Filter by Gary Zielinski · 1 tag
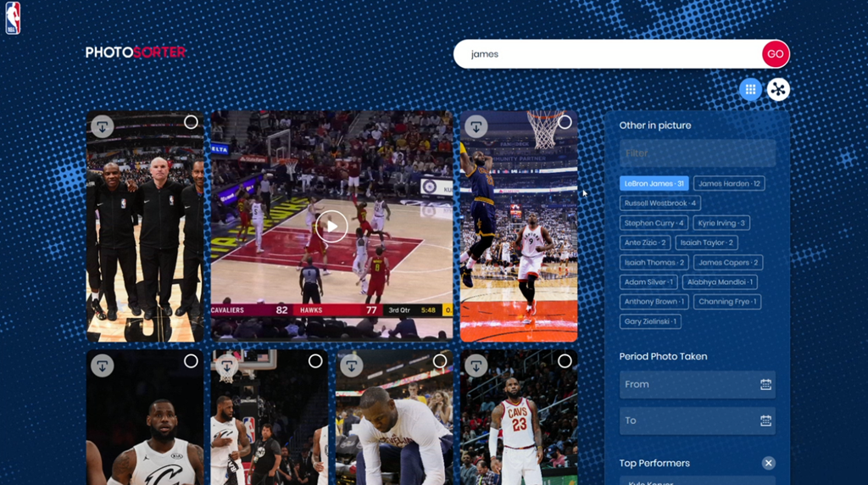 click(x=650, y=321)
